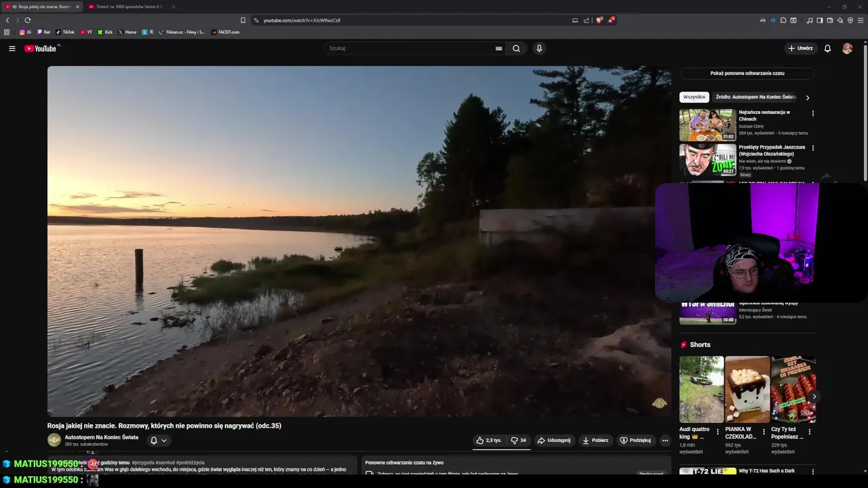Image resolution: width=868 pixels, height=488 pixels.
Task: Click the share page icon in address bar
Action: click(x=587, y=20)
